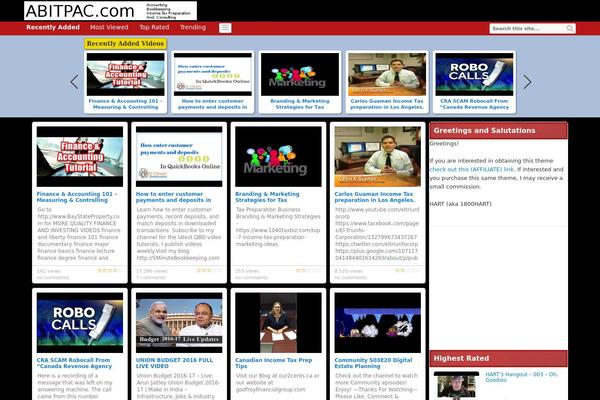Open carousel link Branding & Marketing Strategies for Tax
Screen dimensions: 600x400
coord(300,104)
